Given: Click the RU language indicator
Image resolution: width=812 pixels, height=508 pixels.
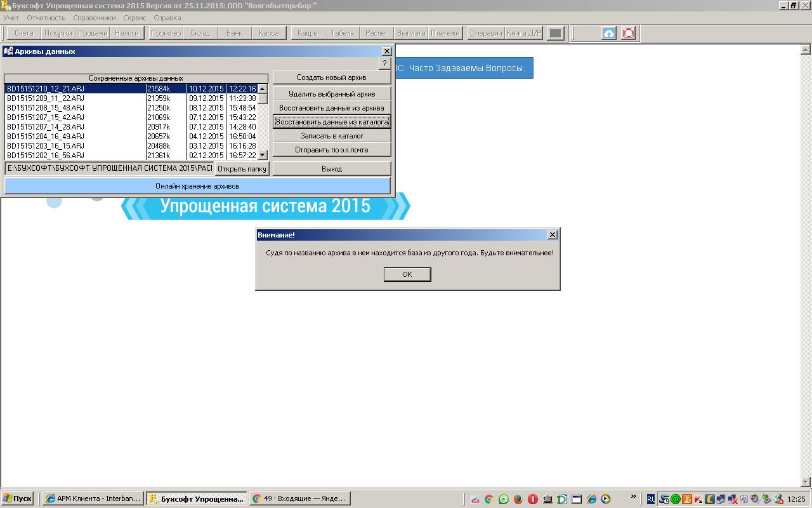Looking at the screenshot, I should pos(651,499).
